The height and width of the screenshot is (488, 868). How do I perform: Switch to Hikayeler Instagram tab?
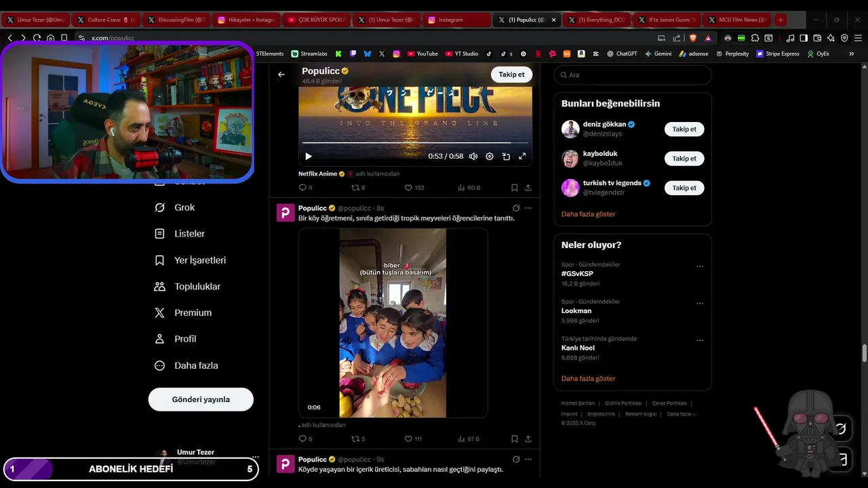click(x=247, y=20)
